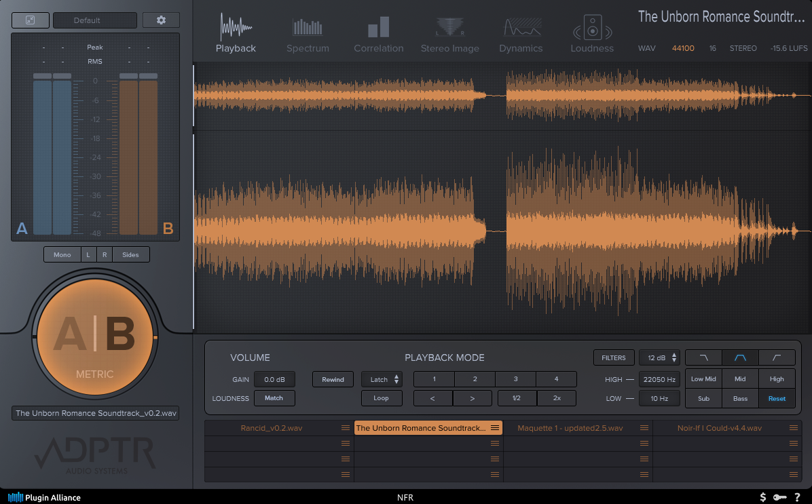Image resolution: width=812 pixels, height=504 pixels.
Task: Open the Latch playback mode dropdown
Action: tap(381, 379)
